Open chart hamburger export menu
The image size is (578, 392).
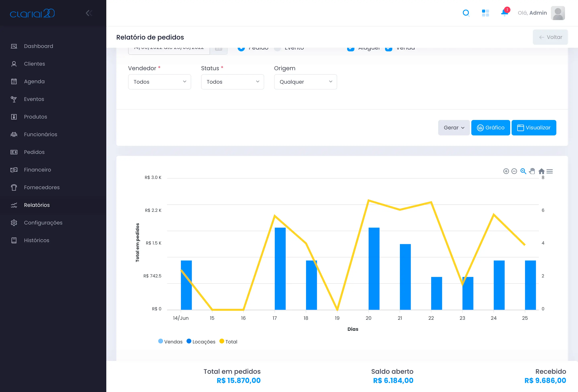(550, 171)
